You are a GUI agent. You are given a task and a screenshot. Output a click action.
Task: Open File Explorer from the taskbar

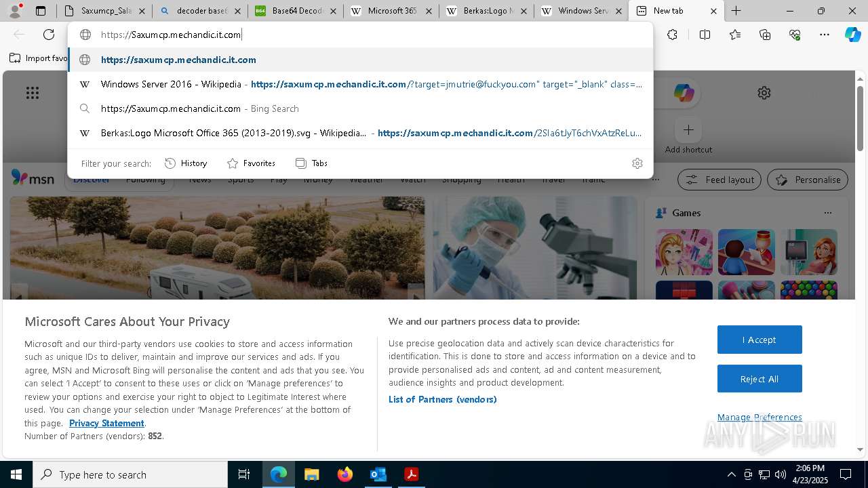pos(311,474)
